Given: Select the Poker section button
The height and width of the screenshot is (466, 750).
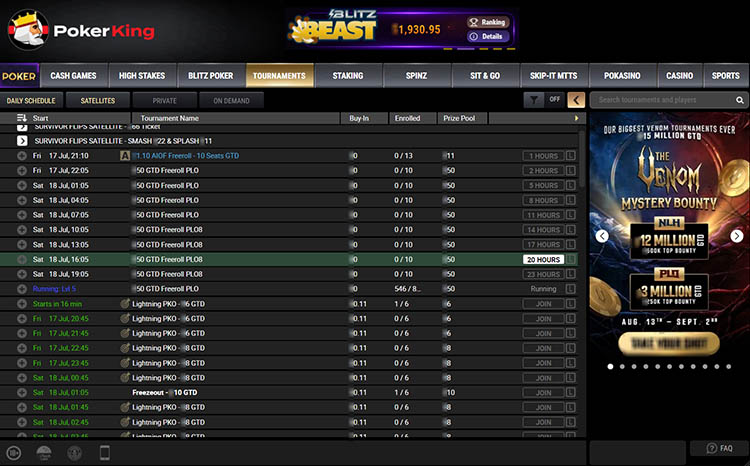Looking at the screenshot, I should pyautogui.click(x=19, y=76).
